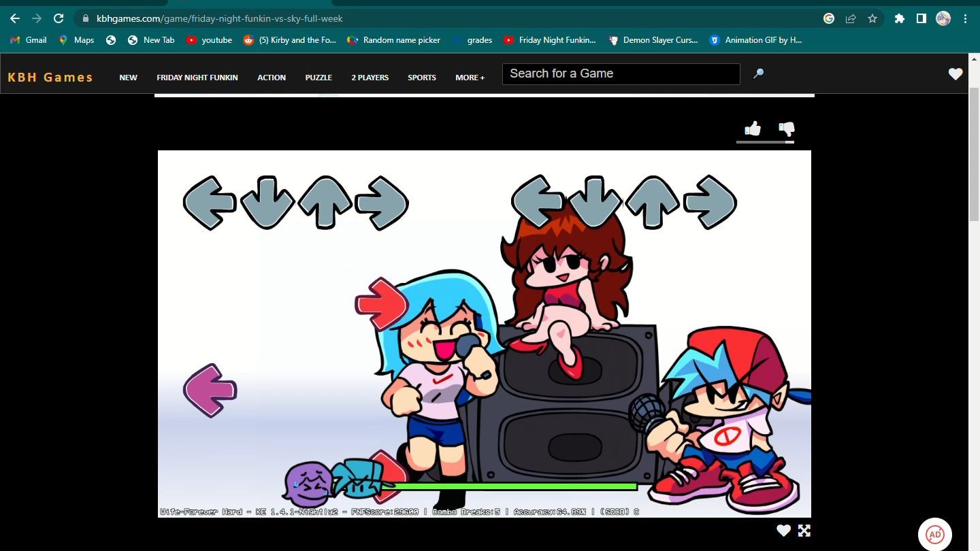Expand the MORE + menu
980x551 pixels.
click(x=470, y=78)
